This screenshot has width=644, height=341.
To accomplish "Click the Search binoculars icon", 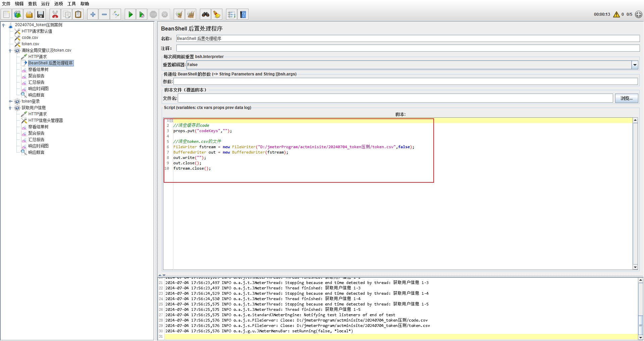I will pyautogui.click(x=205, y=14).
